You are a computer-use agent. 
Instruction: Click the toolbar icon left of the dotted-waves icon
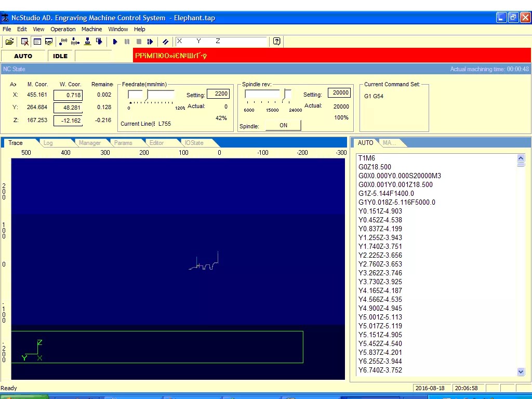point(49,42)
